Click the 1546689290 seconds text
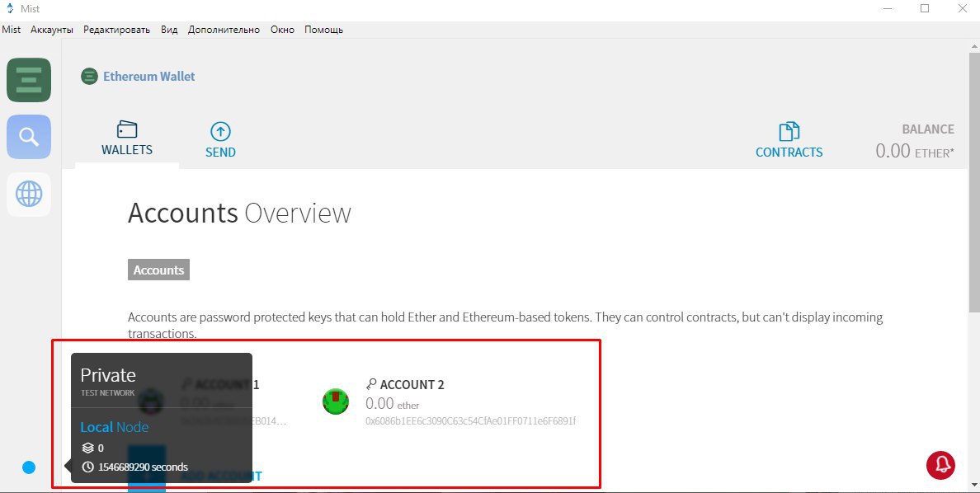 [x=144, y=467]
